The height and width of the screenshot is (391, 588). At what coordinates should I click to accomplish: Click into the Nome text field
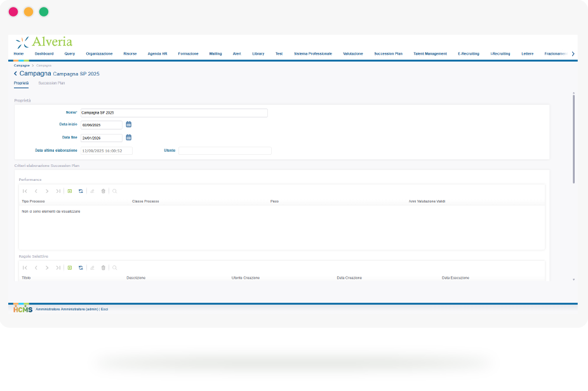pos(173,112)
